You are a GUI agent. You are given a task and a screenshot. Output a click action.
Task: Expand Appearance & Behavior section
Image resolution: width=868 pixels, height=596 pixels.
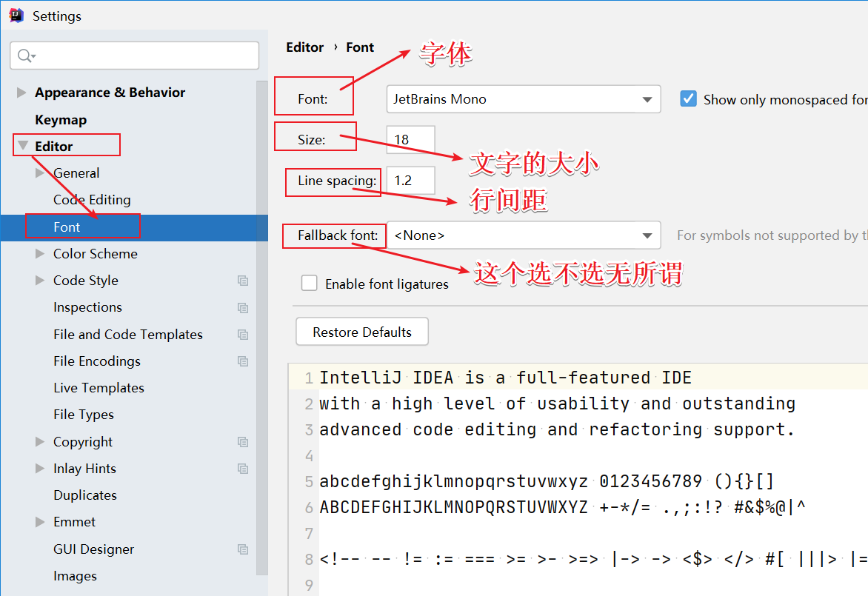(21, 93)
